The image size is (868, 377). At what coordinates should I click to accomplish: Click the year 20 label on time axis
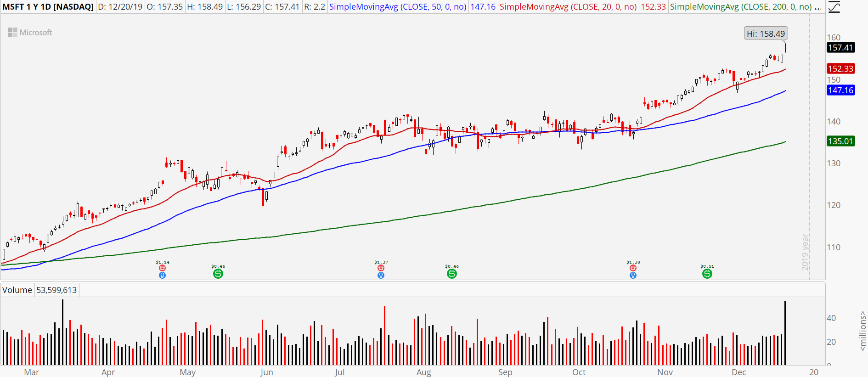pos(814,372)
